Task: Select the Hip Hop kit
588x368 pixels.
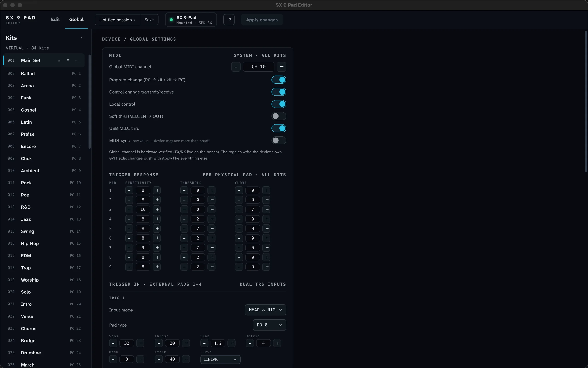Action: 44,243
